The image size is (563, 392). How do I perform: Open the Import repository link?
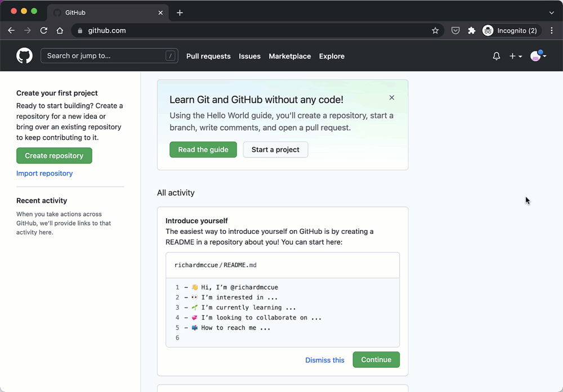click(44, 173)
